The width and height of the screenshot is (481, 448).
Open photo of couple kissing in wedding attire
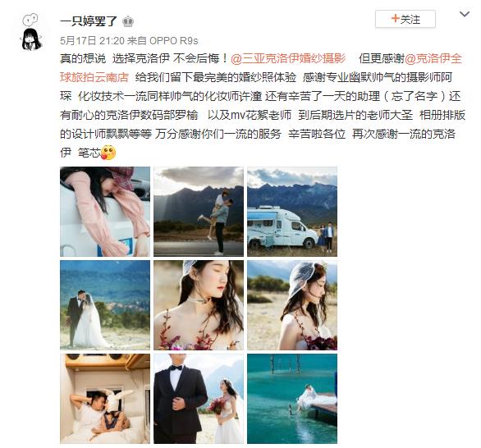[x=105, y=305]
